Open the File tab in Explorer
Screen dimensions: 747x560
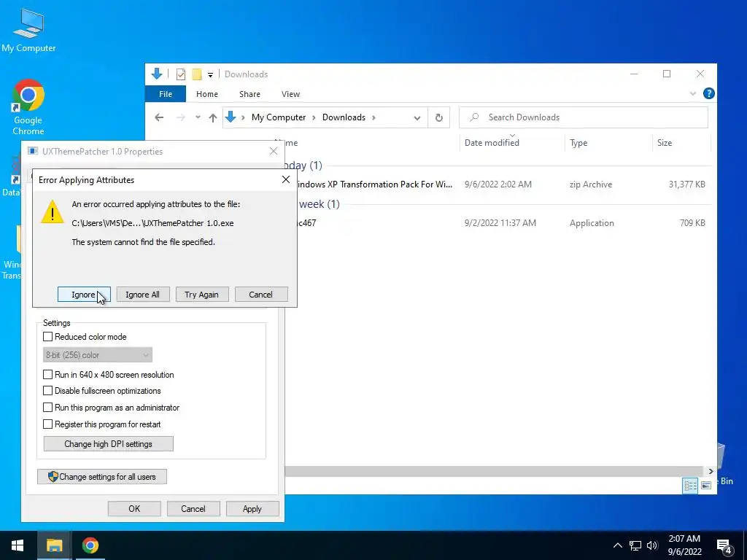click(x=166, y=94)
